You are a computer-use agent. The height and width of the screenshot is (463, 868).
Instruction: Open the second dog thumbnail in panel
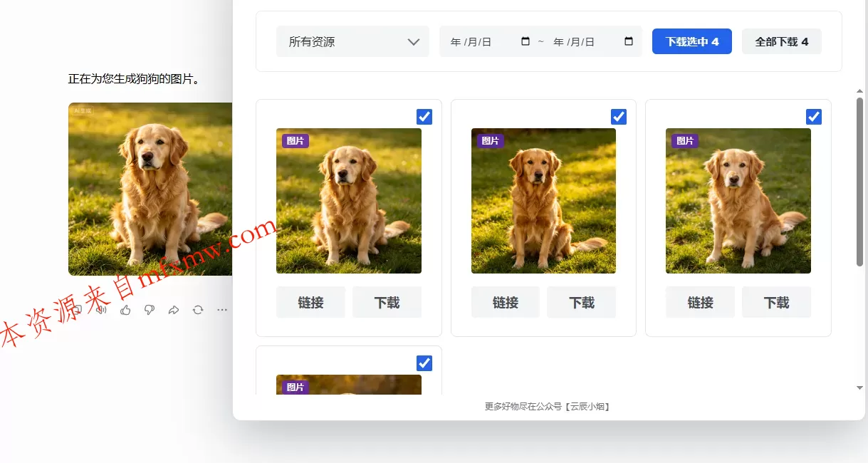543,201
